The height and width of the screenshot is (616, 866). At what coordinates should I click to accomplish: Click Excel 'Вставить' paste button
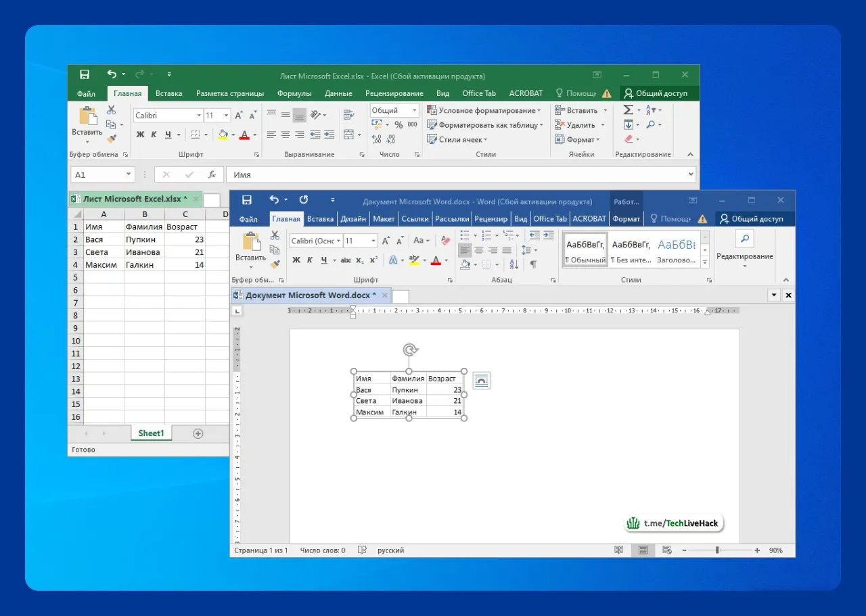[87, 124]
